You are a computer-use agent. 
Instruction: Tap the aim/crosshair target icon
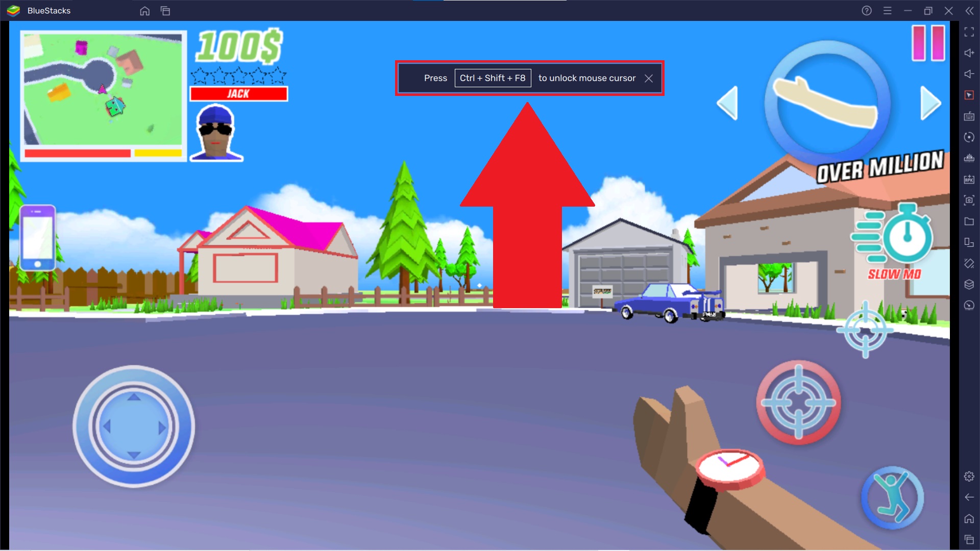[x=798, y=403]
